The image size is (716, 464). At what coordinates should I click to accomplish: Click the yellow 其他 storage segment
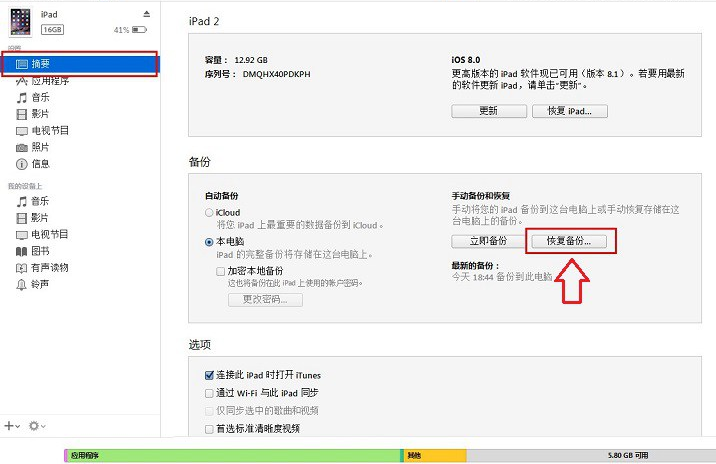click(435, 455)
